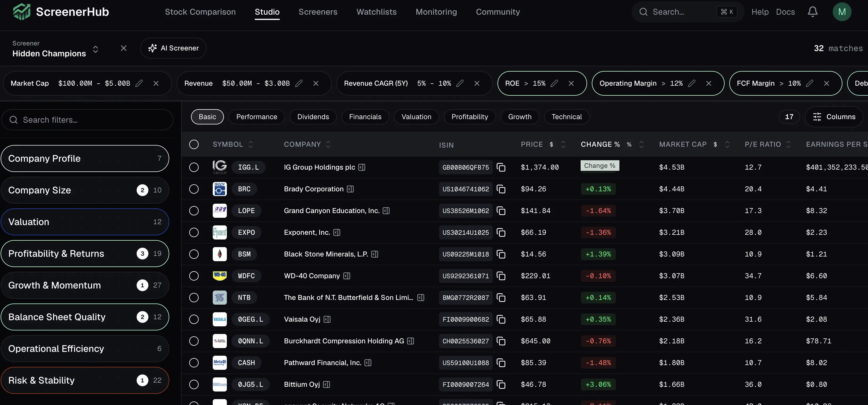The image size is (868, 405).
Task: Copy the ISIN for Vaisala Oyj
Action: click(501, 319)
